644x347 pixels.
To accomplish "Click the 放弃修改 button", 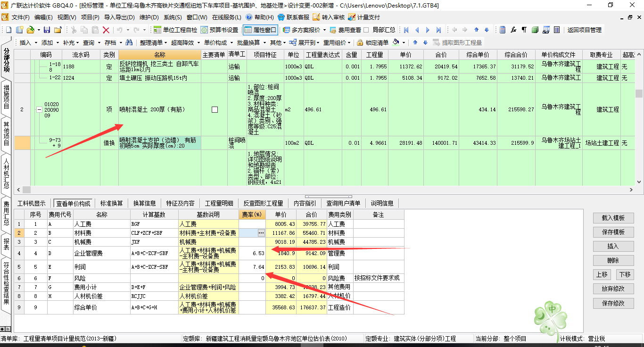I will pos(613,289).
